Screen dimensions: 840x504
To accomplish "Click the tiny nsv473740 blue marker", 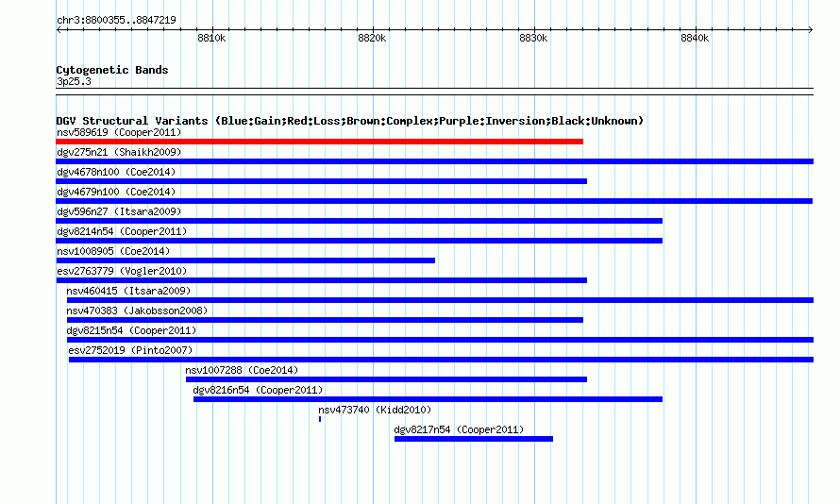I will pos(320,419).
